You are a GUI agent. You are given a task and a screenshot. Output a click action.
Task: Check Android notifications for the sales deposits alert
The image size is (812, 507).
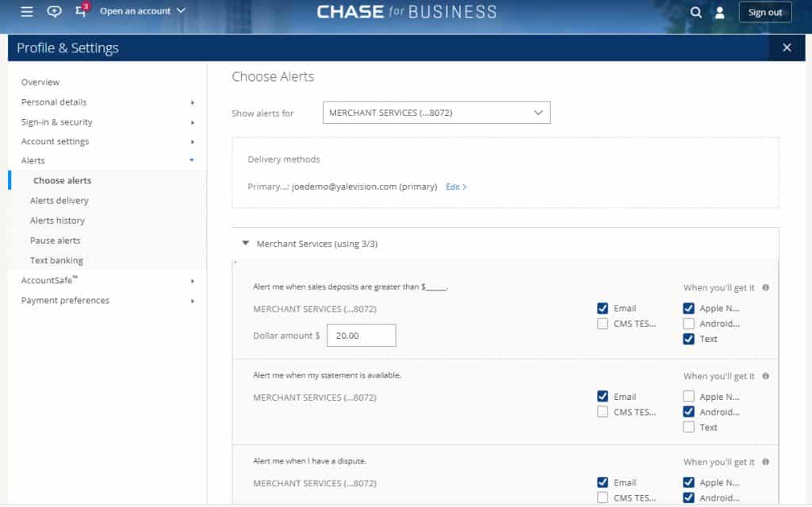click(x=688, y=323)
